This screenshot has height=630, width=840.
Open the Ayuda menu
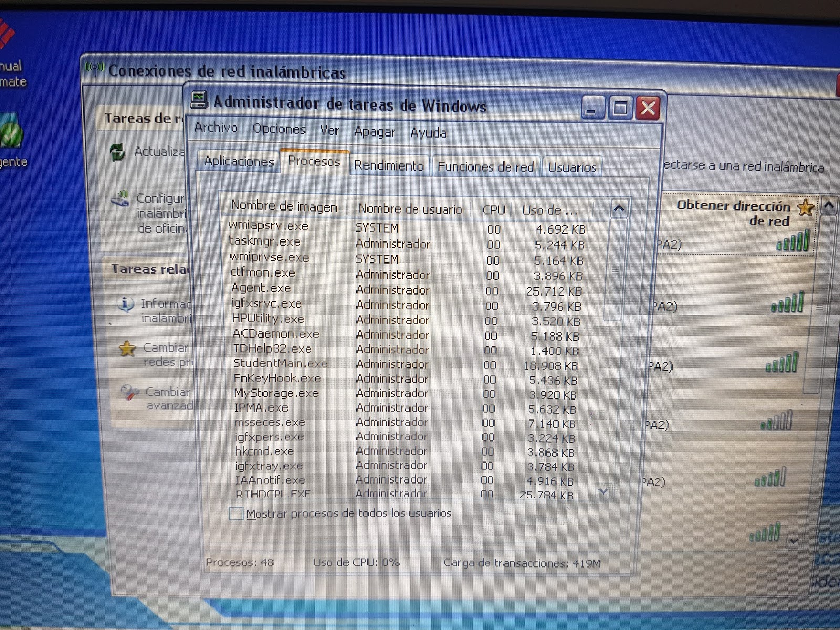pyautogui.click(x=428, y=133)
